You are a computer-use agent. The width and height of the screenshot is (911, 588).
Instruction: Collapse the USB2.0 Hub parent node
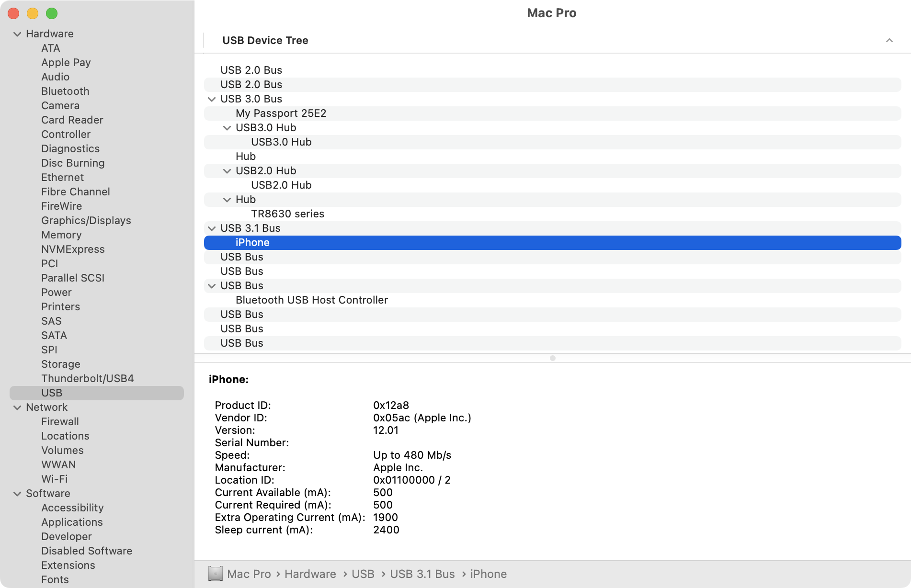coord(227,171)
